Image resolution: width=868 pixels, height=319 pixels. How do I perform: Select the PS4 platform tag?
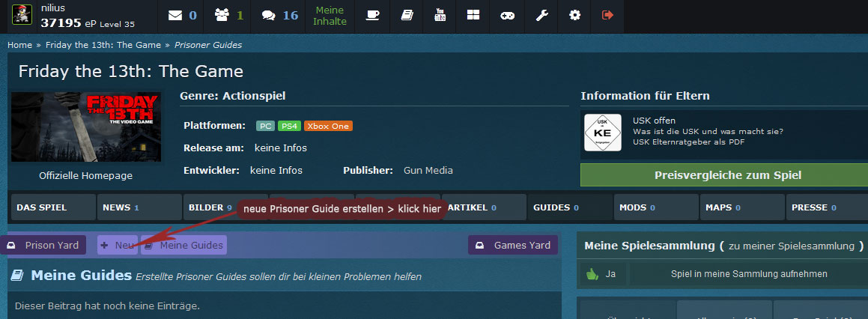point(289,127)
